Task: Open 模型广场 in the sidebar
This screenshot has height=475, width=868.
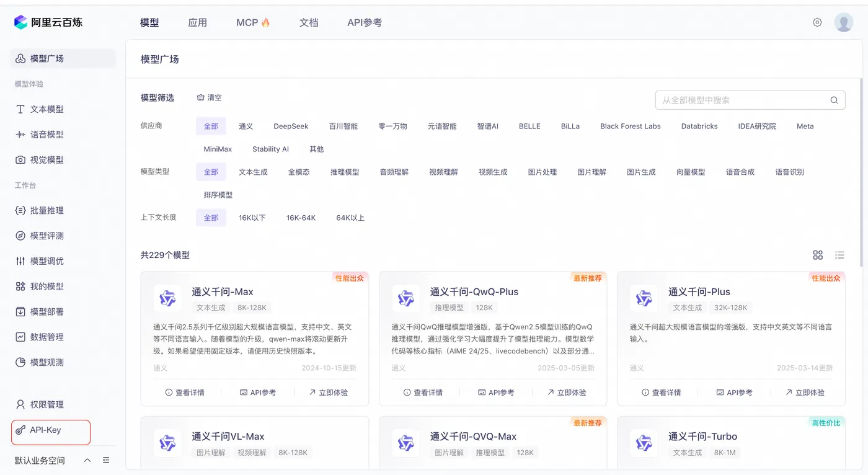Action: click(63, 58)
